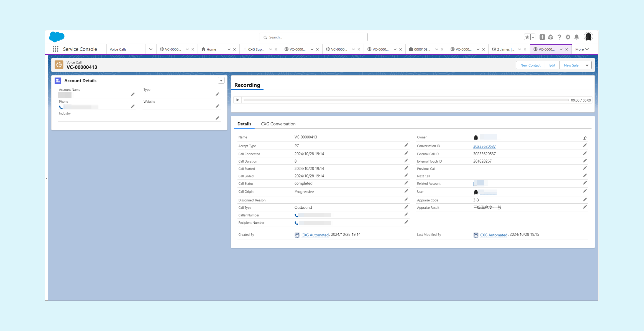Edit the Call Duration field pencil
The image size is (644, 331).
pos(406,161)
